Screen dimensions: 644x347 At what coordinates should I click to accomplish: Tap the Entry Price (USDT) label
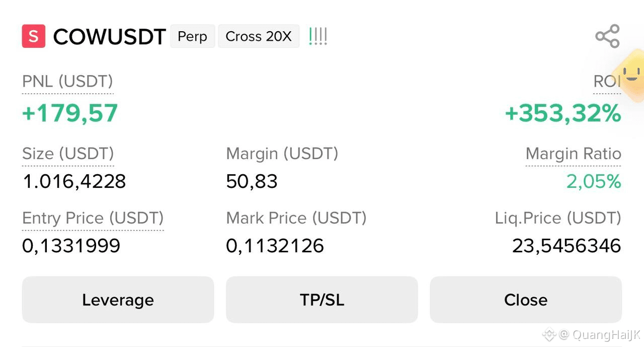coord(93,218)
